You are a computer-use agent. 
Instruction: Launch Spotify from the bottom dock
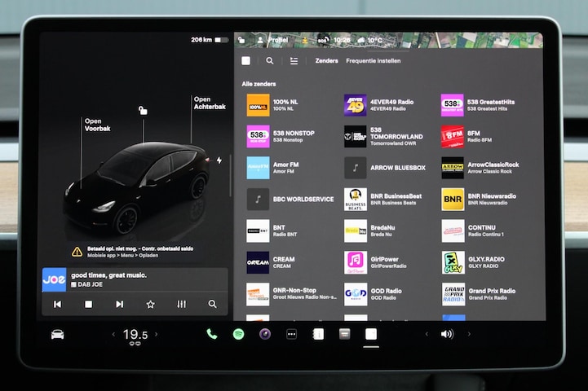coord(238,334)
